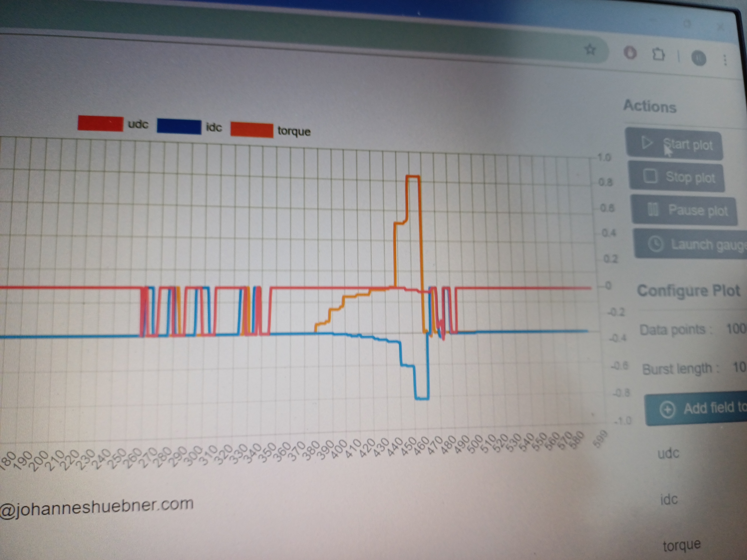Click the torque legend label text

(x=294, y=131)
